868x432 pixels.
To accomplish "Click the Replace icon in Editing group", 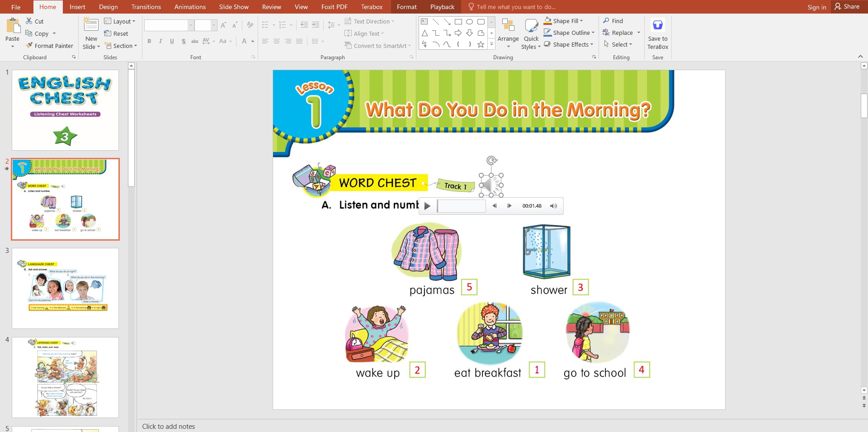I will point(606,32).
